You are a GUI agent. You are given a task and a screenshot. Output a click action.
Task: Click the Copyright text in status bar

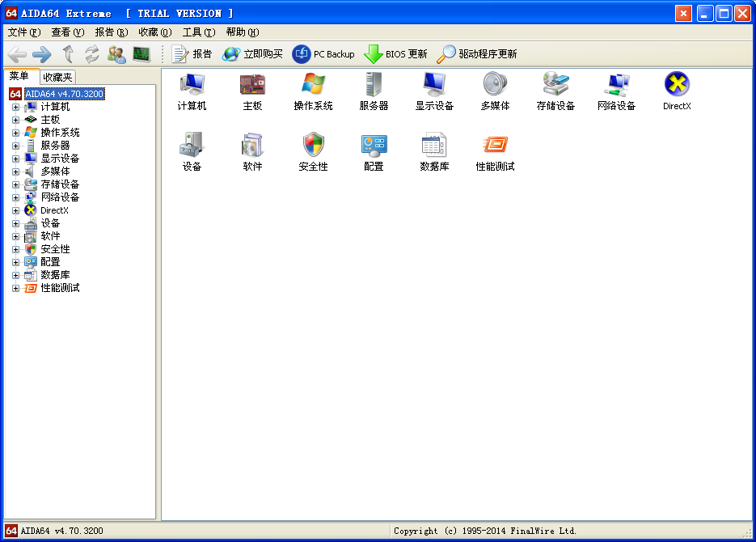[x=485, y=531]
